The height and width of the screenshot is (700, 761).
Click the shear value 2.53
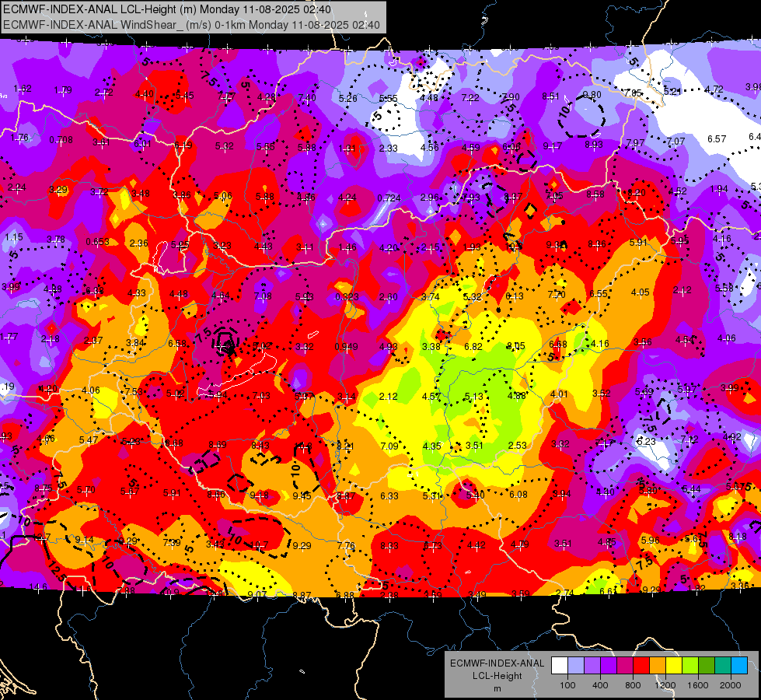[518, 445]
